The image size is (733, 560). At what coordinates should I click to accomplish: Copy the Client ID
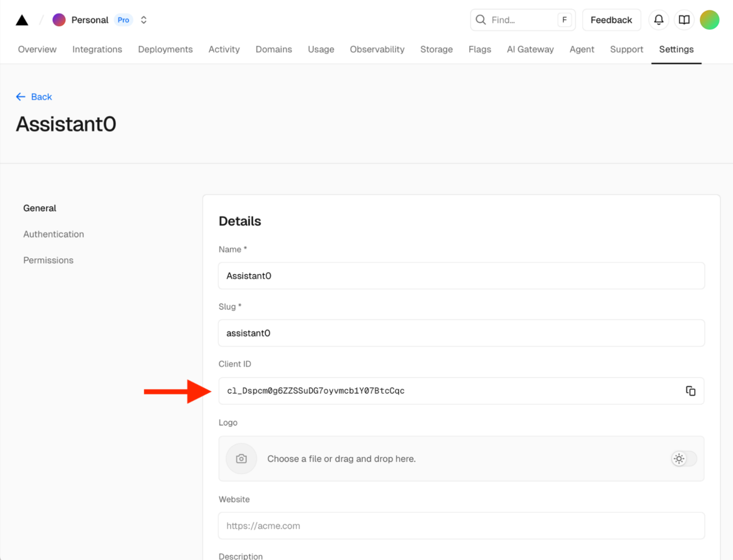tap(691, 391)
